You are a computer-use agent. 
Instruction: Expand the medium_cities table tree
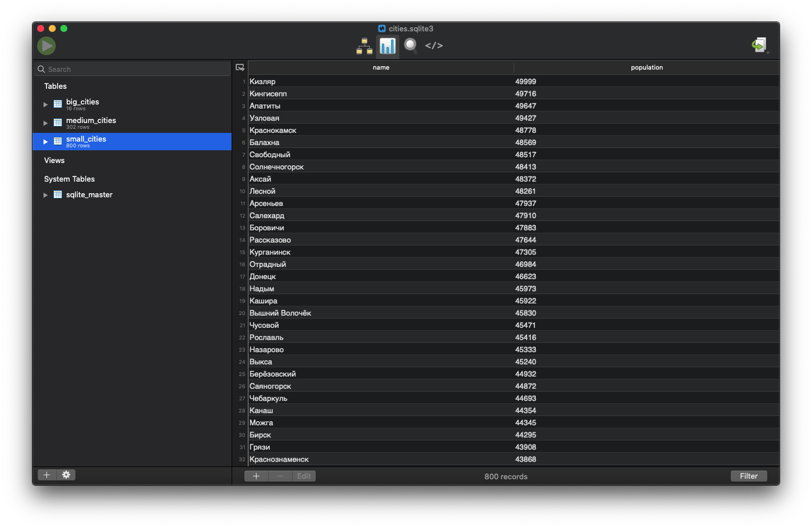45,123
